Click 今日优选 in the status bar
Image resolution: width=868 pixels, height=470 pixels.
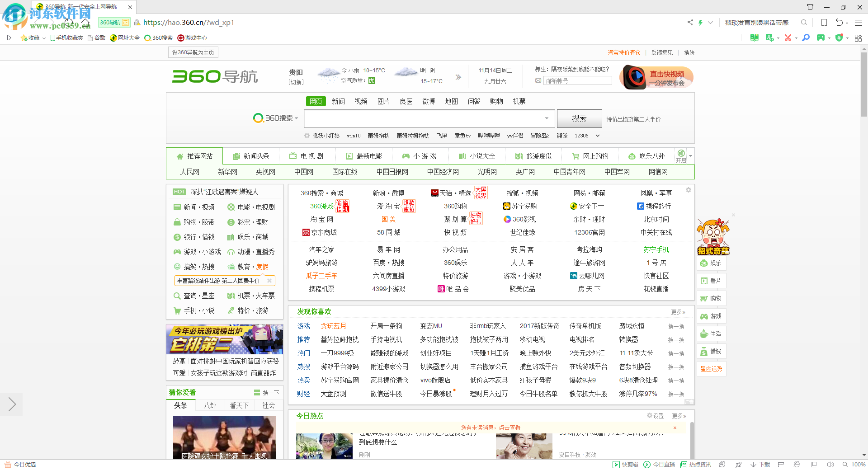pos(20,464)
